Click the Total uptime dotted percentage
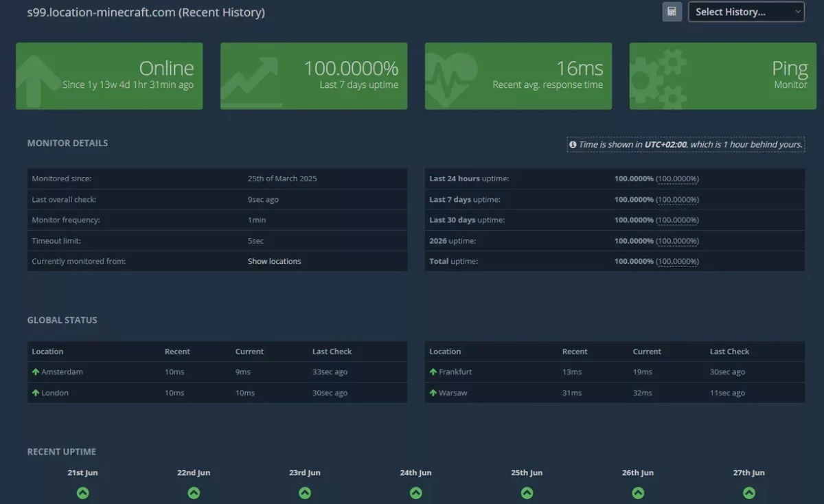The image size is (824, 504). pyautogui.click(x=677, y=261)
